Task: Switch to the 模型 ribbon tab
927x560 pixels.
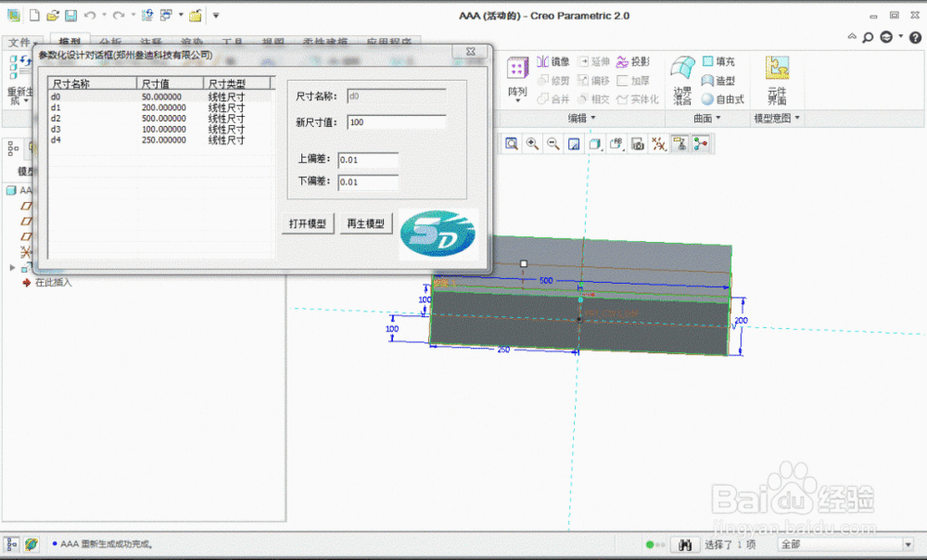Action: (70, 42)
